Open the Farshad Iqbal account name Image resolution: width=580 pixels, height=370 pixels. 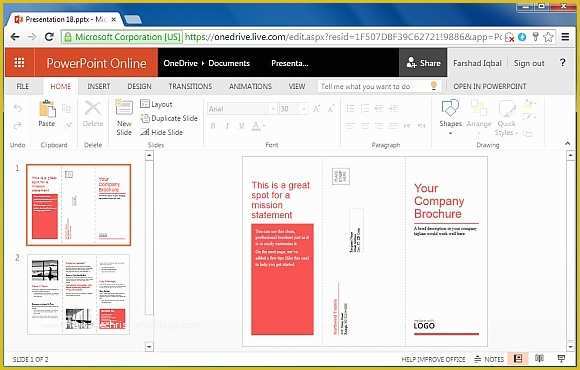click(x=477, y=63)
